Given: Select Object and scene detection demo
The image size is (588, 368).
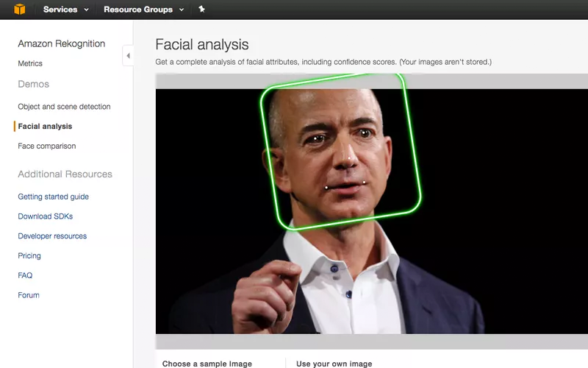Looking at the screenshot, I should click(x=64, y=107).
